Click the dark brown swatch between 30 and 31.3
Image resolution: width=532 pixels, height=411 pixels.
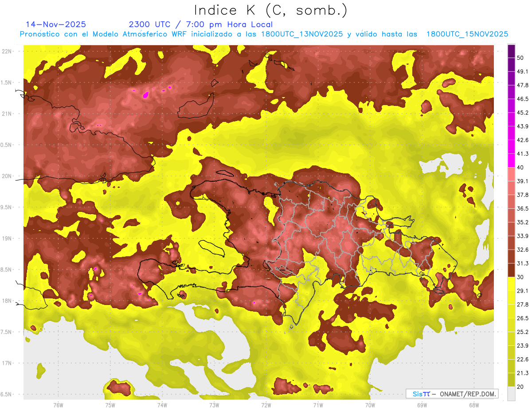511,270
